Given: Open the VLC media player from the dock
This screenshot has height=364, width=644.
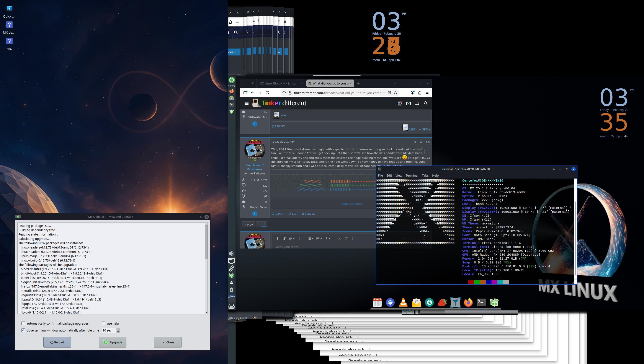Looking at the screenshot, I should coord(403,302).
